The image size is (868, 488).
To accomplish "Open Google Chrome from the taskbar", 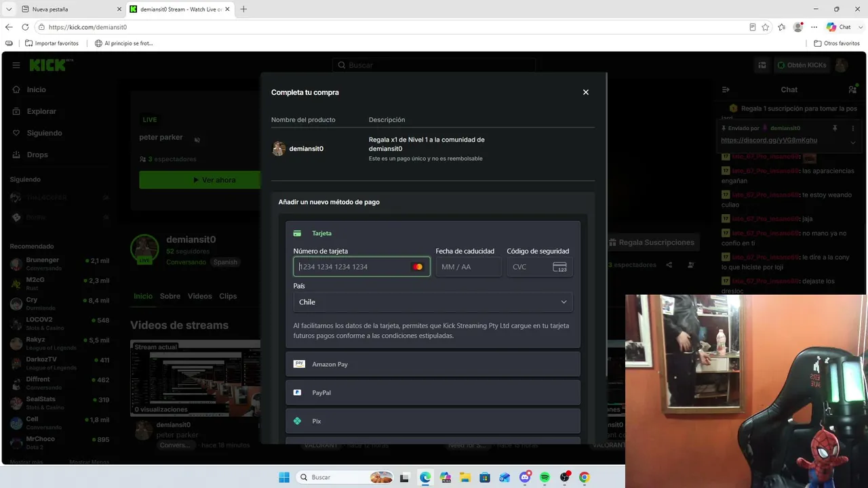I will [x=585, y=477].
